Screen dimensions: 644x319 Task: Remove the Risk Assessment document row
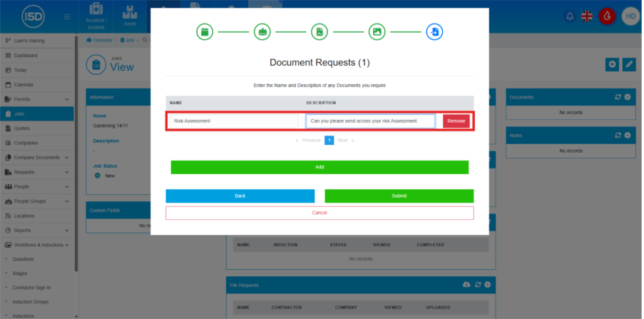[x=456, y=121]
